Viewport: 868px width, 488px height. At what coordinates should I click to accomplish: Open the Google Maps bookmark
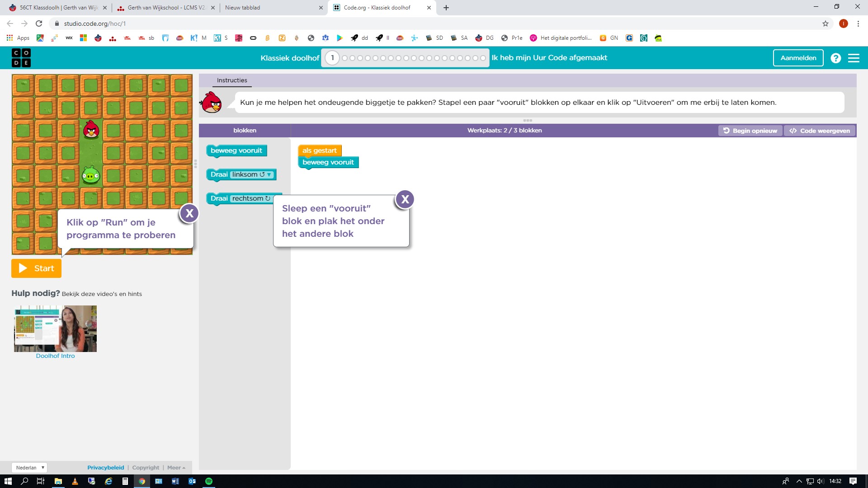40,38
